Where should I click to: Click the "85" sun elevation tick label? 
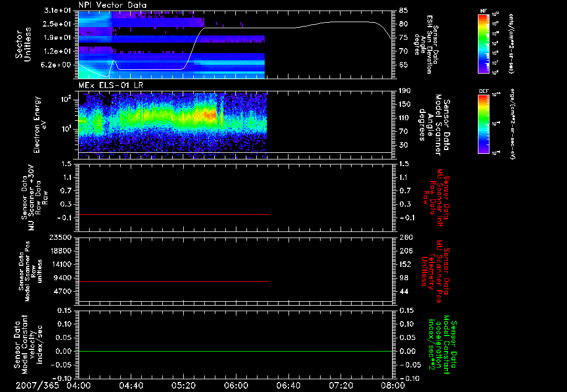tap(404, 11)
